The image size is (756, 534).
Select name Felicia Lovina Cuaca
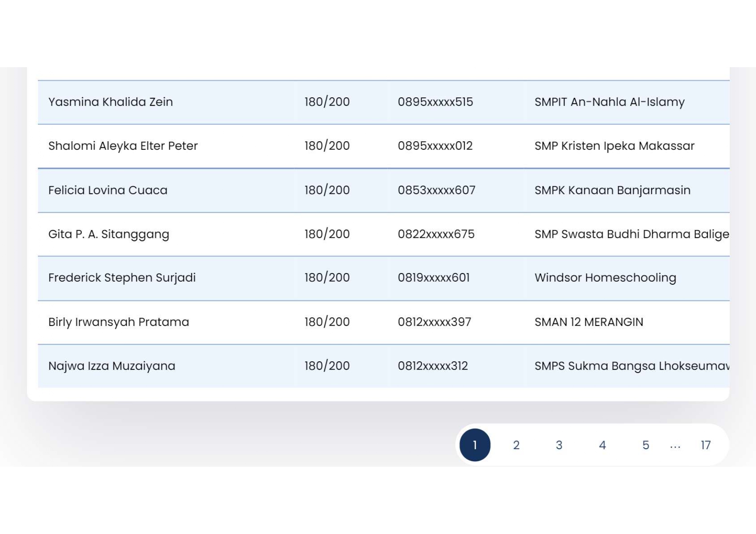pyautogui.click(x=108, y=190)
